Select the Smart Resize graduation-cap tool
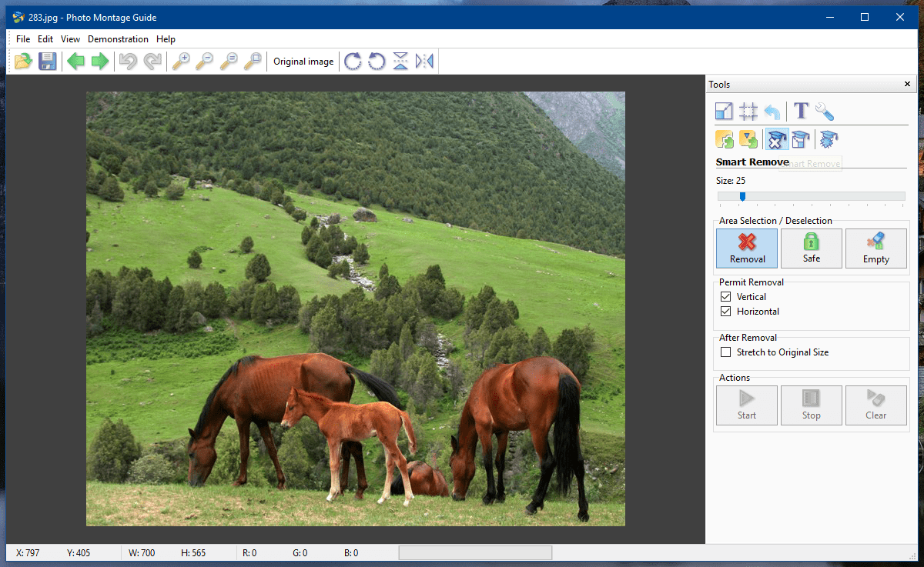The height and width of the screenshot is (567, 924). (801, 139)
